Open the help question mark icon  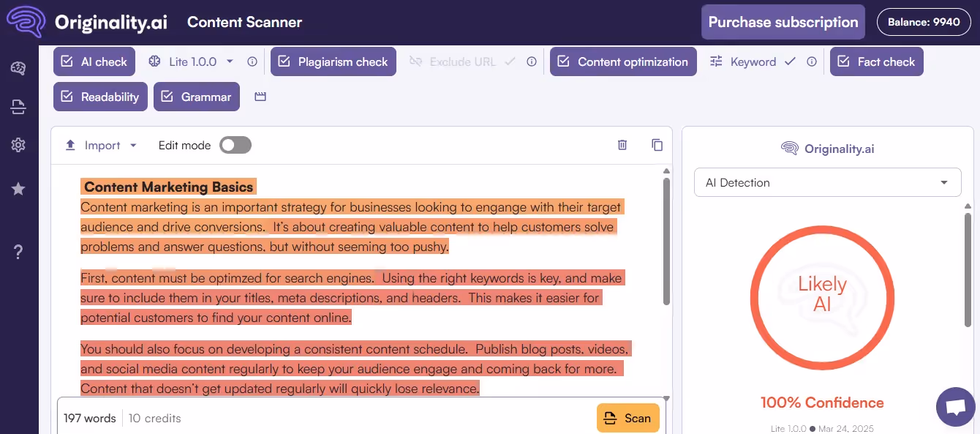pyautogui.click(x=18, y=252)
